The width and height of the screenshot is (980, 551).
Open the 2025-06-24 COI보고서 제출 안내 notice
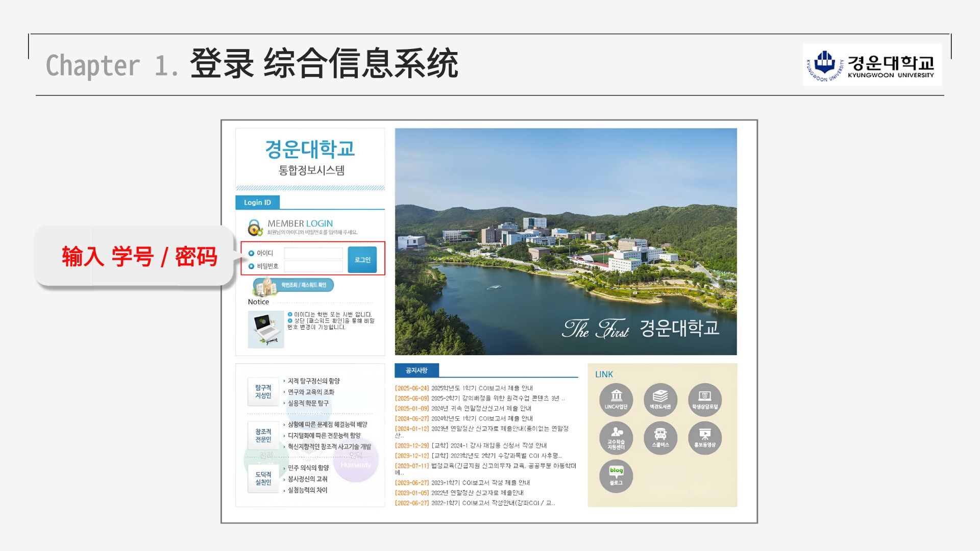tap(481, 388)
